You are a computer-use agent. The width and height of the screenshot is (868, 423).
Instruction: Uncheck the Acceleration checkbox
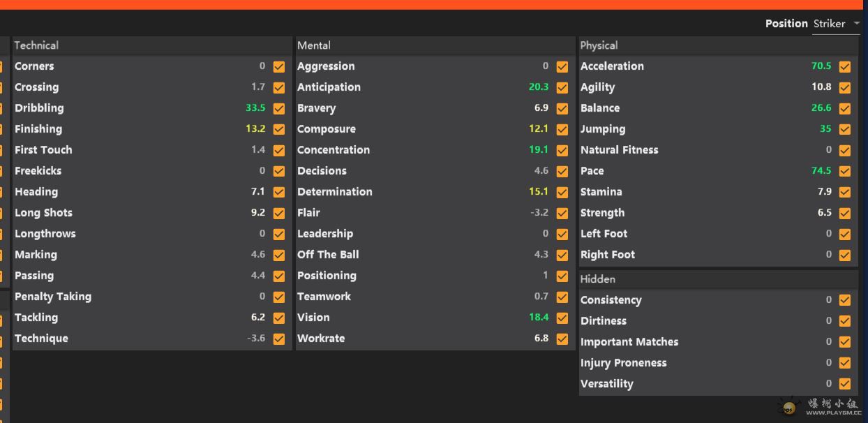(845, 67)
